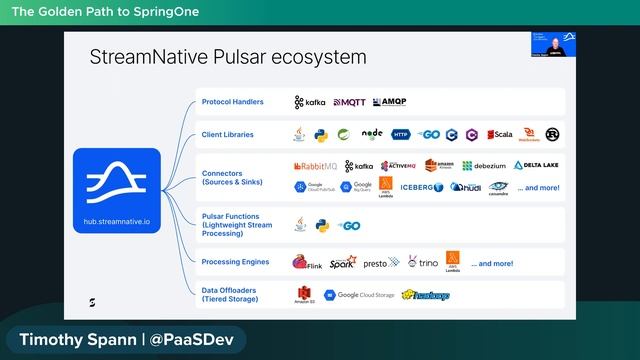
Task: Click the ICEBERG logo
Action: click(421, 187)
